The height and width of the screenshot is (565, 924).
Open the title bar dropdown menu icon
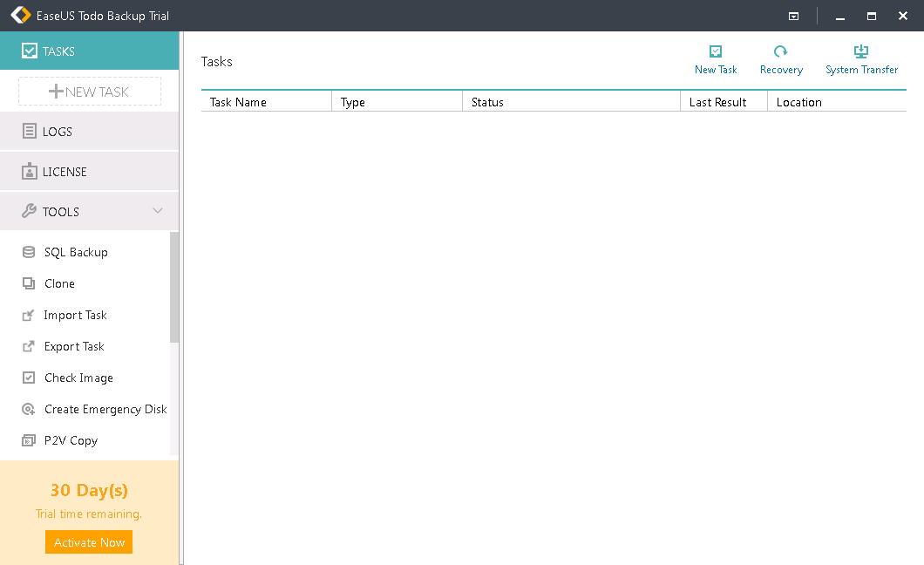coord(794,16)
